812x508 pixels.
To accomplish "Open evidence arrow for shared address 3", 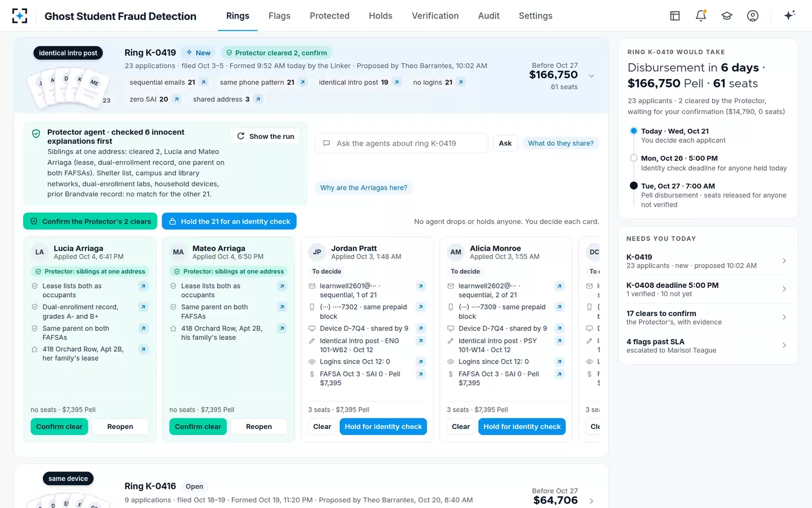I will (258, 99).
